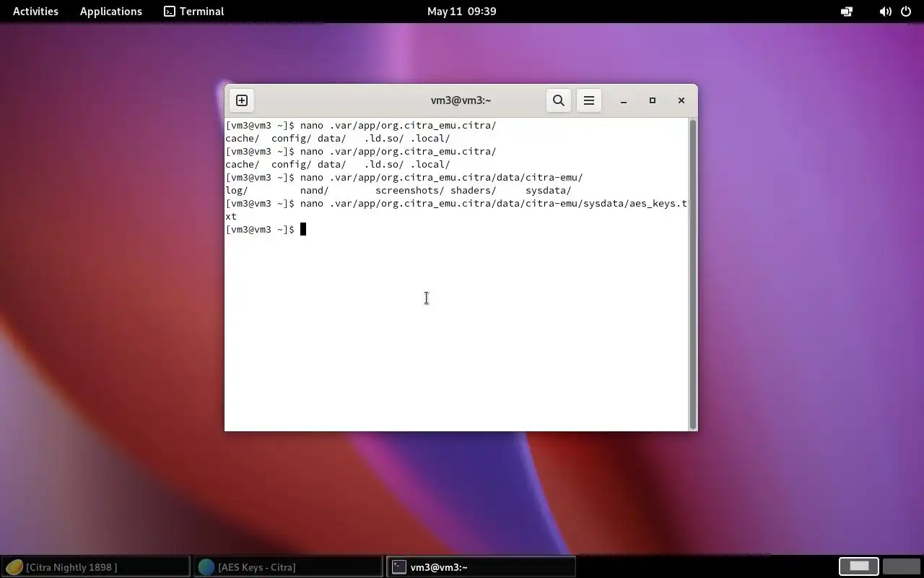Image resolution: width=924 pixels, height=578 pixels.
Task: Click the 'log/' directory listing text
Action: [237, 191]
